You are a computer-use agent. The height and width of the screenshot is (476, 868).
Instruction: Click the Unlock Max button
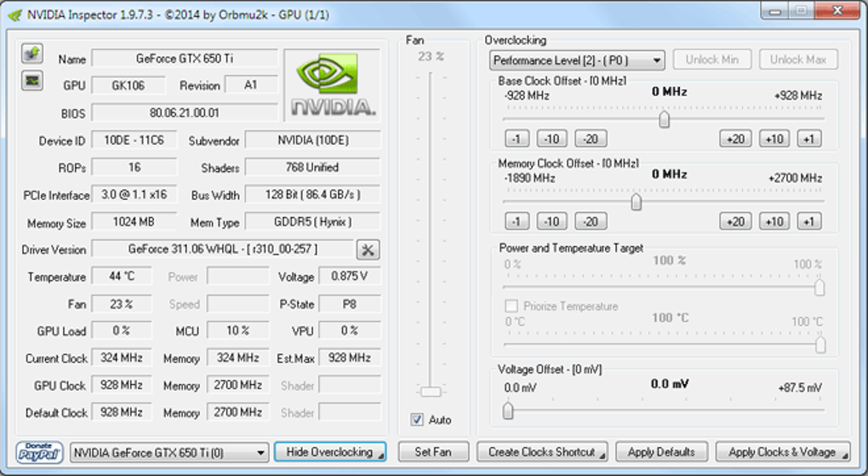tap(797, 60)
